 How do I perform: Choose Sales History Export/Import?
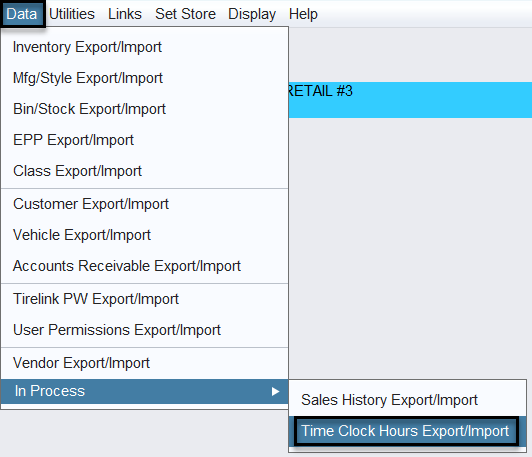(x=407, y=400)
